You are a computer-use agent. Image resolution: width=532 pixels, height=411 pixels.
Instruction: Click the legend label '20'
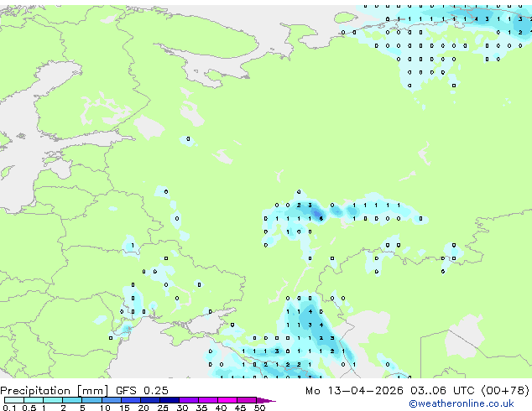point(143,408)
